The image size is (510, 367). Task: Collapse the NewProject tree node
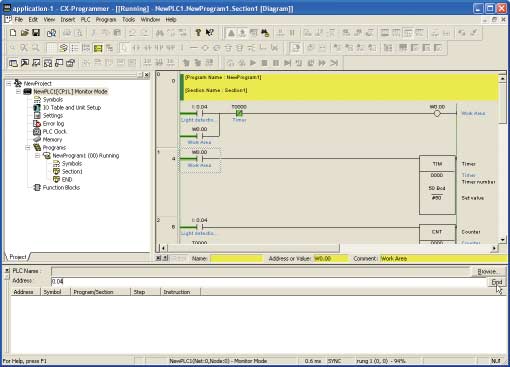click(x=9, y=83)
